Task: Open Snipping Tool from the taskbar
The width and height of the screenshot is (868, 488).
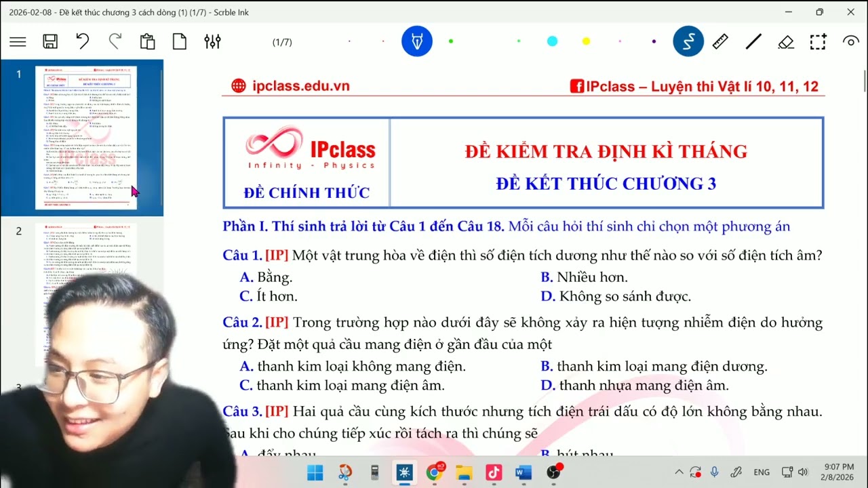Action: (x=345, y=472)
